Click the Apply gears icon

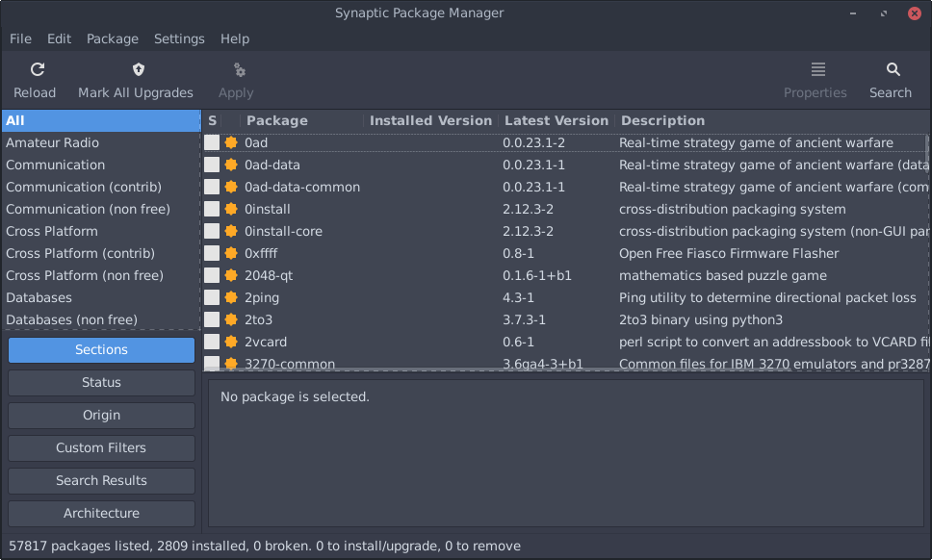coord(238,69)
